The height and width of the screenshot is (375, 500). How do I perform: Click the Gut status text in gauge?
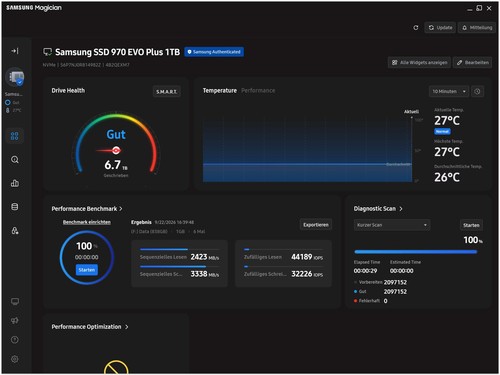(x=116, y=134)
